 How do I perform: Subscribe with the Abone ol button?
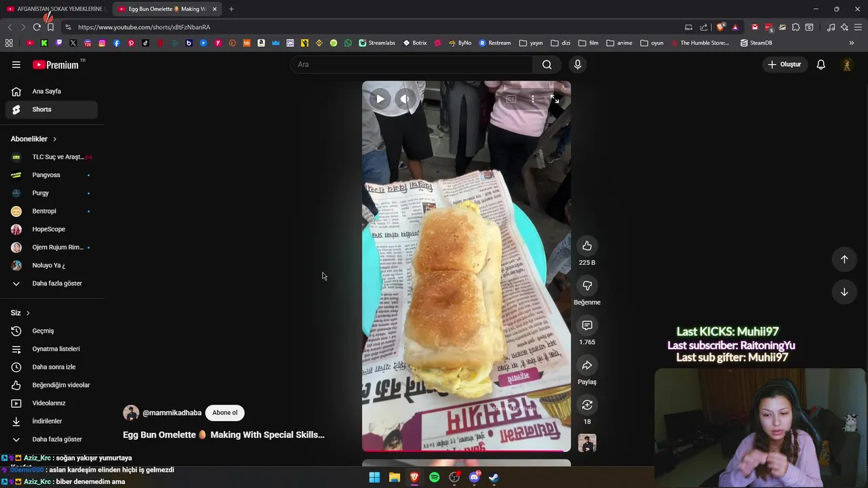(225, 413)
